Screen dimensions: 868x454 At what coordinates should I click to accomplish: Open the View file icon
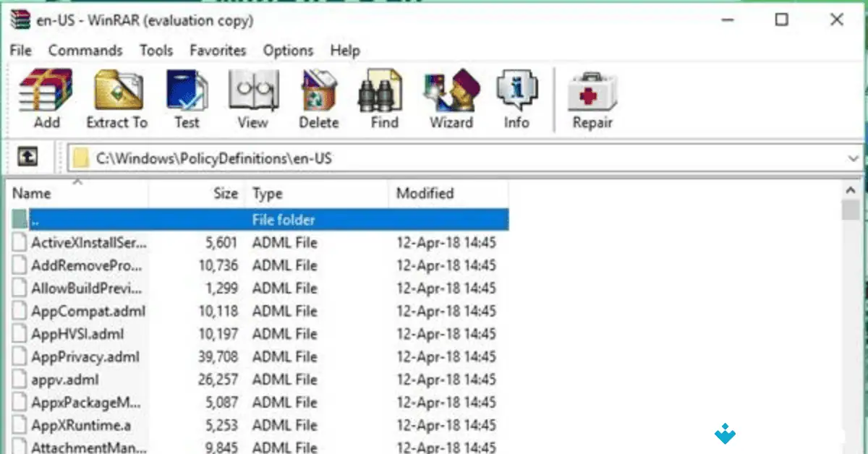(x=252, y=94)
